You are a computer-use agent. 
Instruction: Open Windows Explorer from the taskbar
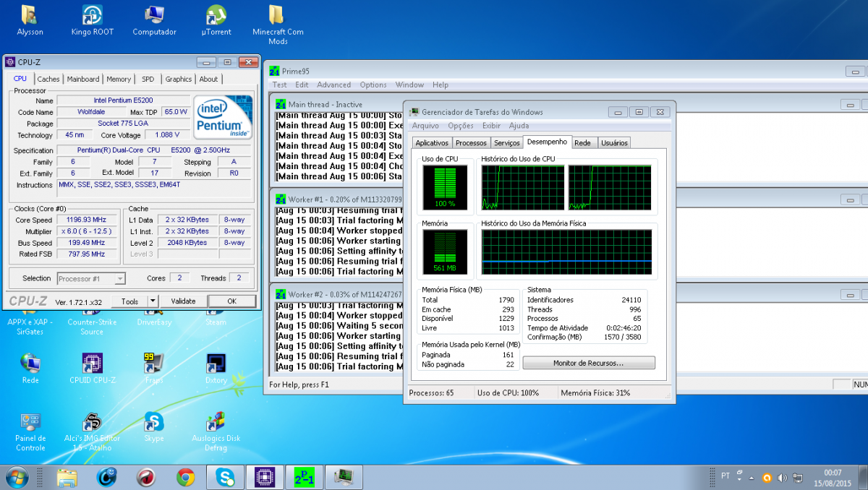pyautogui.click(x=67, y=477)
